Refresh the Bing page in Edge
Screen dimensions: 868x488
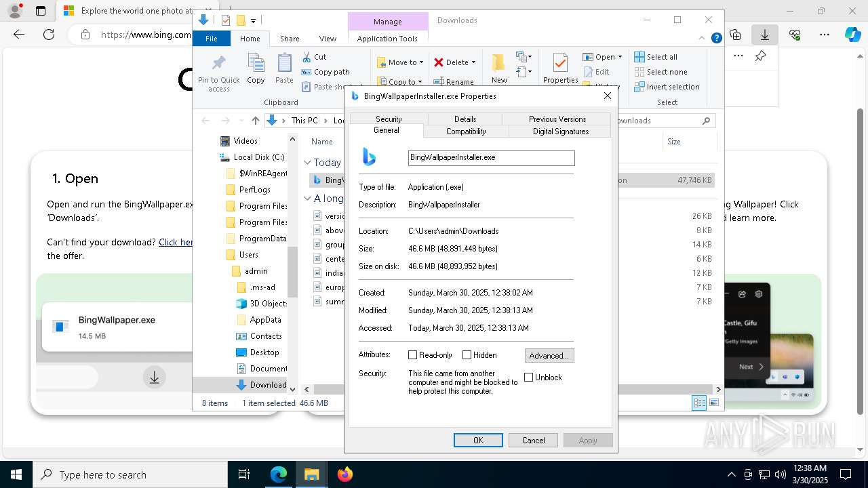(x=49, y=34)
